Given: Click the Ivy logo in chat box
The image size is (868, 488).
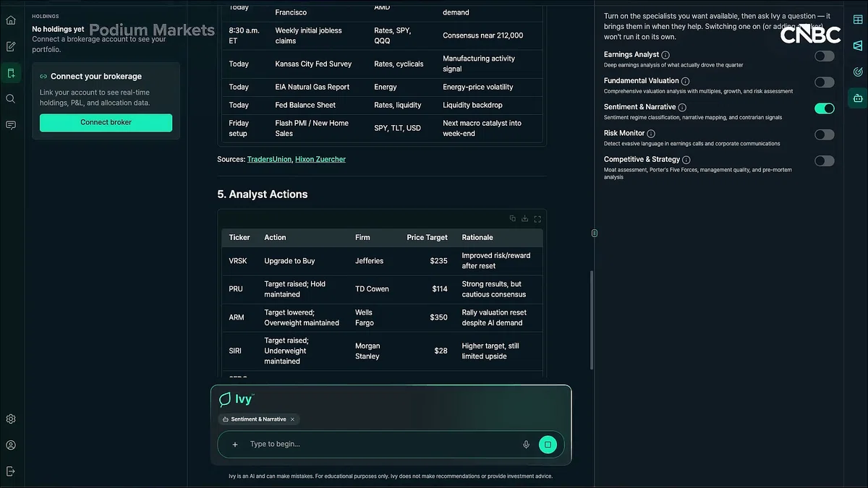Looking at the screenshot, I should 237,399.
